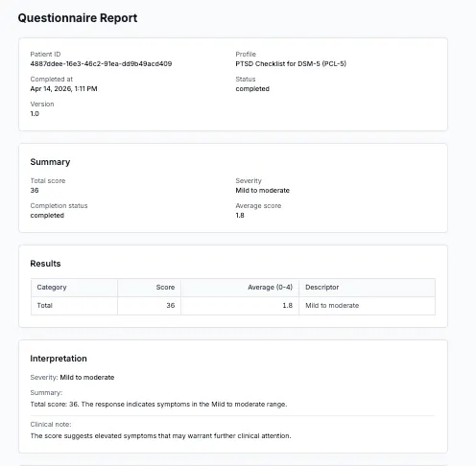Click the Summary section heading

tap(50, 162)
